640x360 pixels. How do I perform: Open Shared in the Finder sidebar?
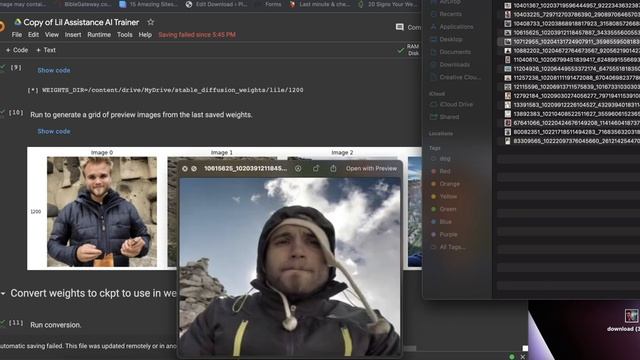pyautogui.click(x=449, y=117)
